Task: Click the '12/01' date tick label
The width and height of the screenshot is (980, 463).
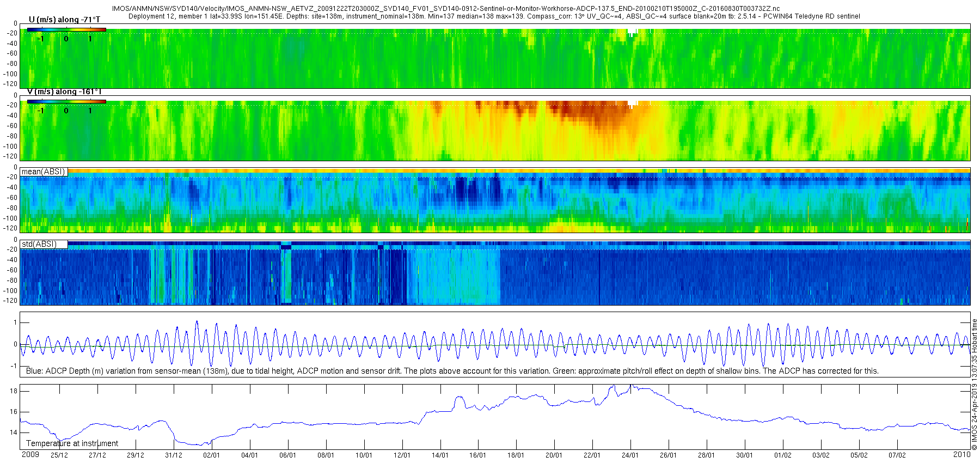Action: (x=402, y=455)
